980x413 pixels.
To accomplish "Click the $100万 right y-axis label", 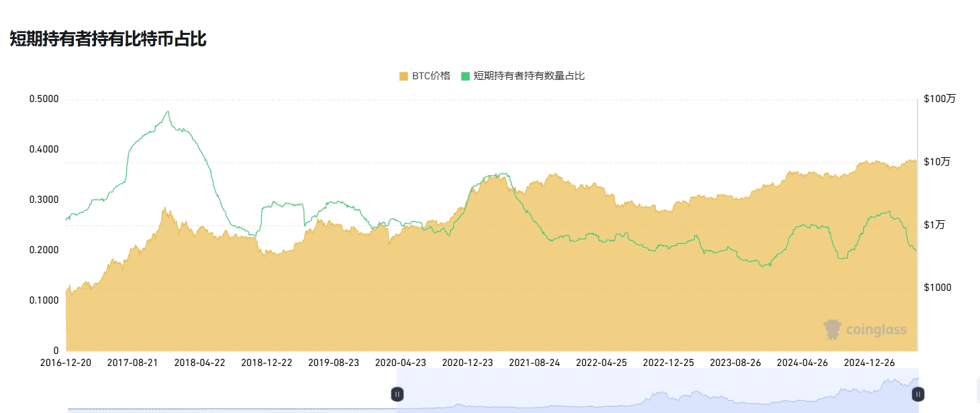I will point(940,99).
